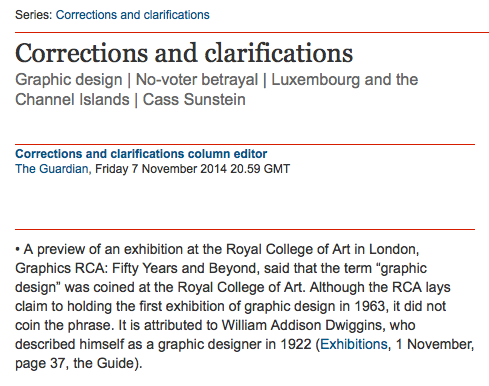Open the blue 'Exhibitions' link in the paragraph
489x386 pixels.
point(354,344)
